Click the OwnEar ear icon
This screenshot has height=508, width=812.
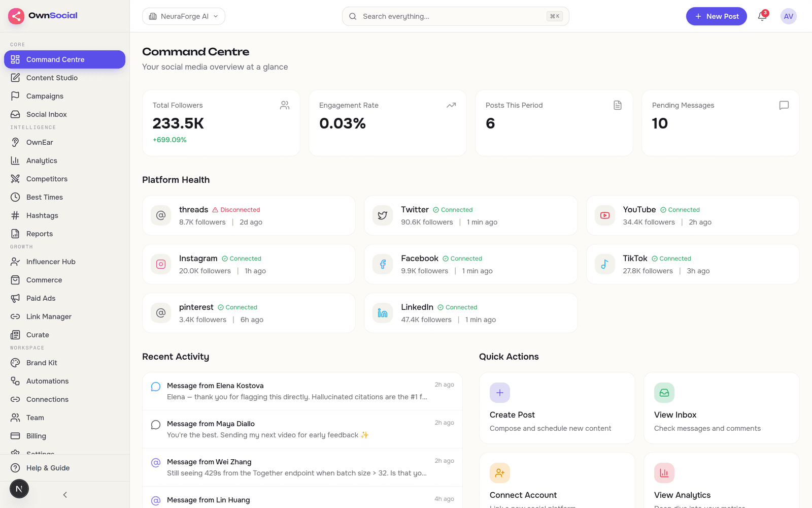[15, 142]
